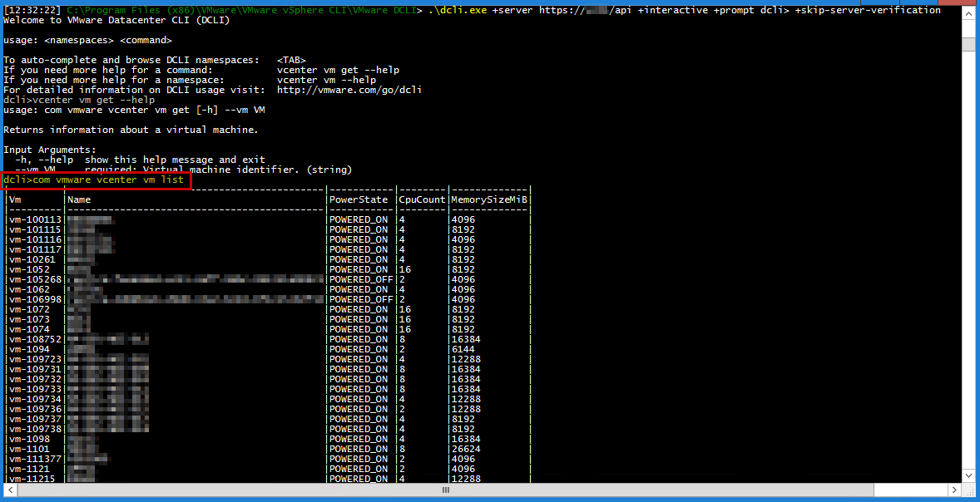
Task: Select the vm-1101 identifier
Action: [29, 450]
